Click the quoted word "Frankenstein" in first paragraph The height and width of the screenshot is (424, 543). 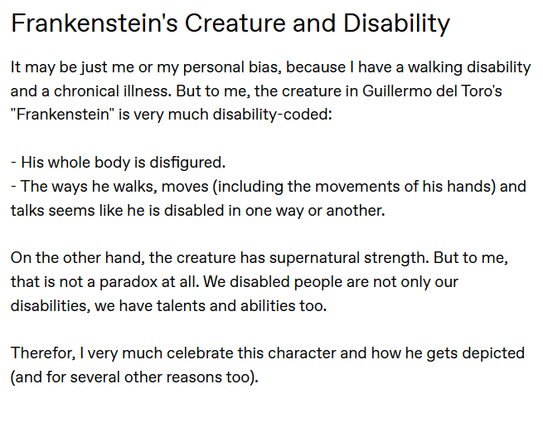coord(62,115)
